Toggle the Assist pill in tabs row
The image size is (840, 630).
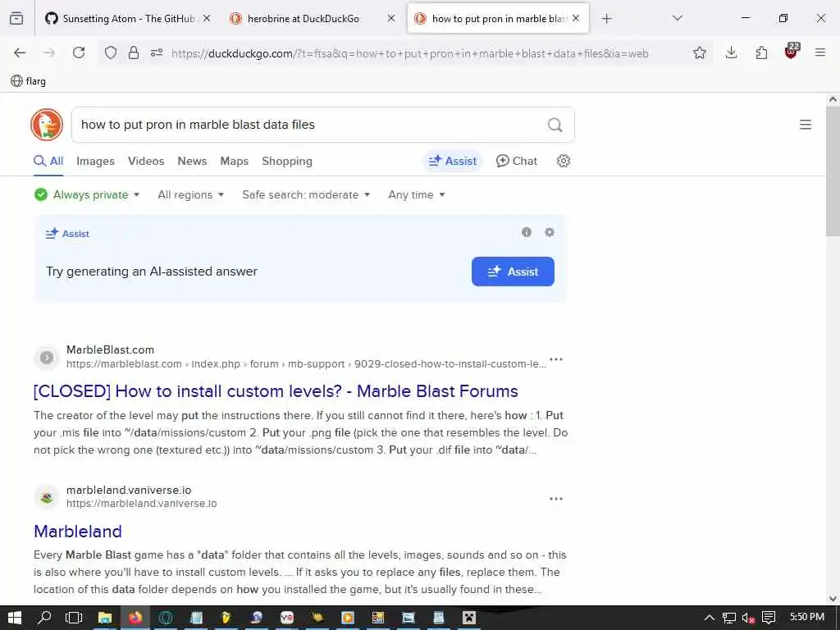[x=453, y=161]
